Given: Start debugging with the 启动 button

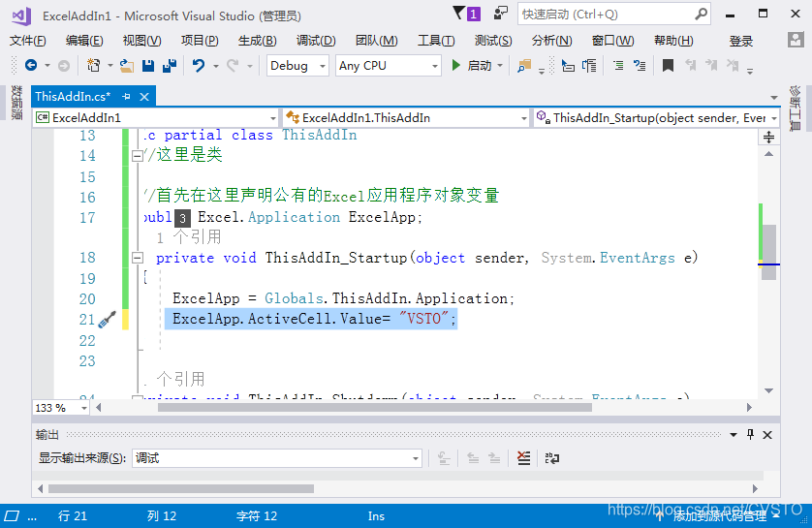Looking at the screenshot, I should pos(471,65).
